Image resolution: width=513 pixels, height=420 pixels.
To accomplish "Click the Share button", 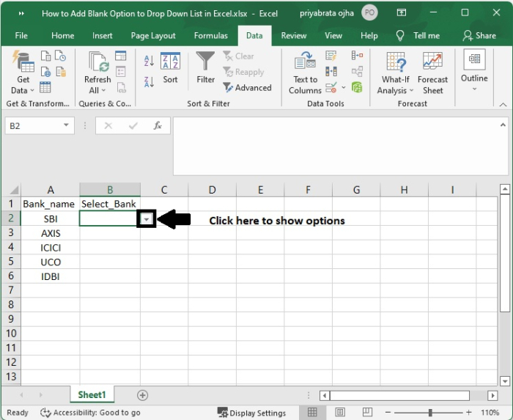I will [x=479, y=36].
